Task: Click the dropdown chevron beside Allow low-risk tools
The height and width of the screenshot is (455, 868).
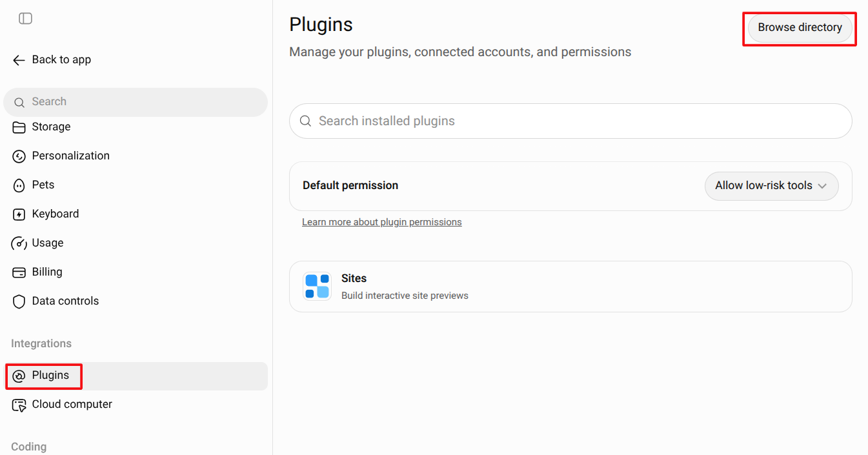Action: (x=822, y=186)
